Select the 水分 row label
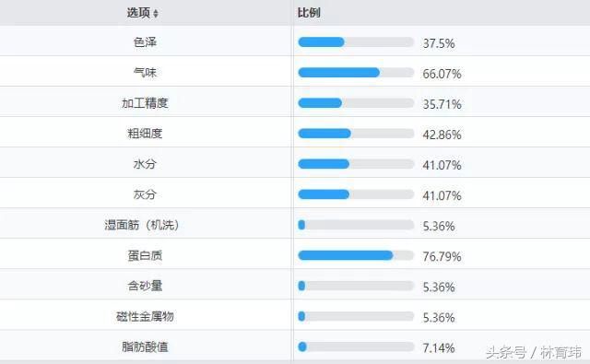The image size is (590, 364). 145,164
